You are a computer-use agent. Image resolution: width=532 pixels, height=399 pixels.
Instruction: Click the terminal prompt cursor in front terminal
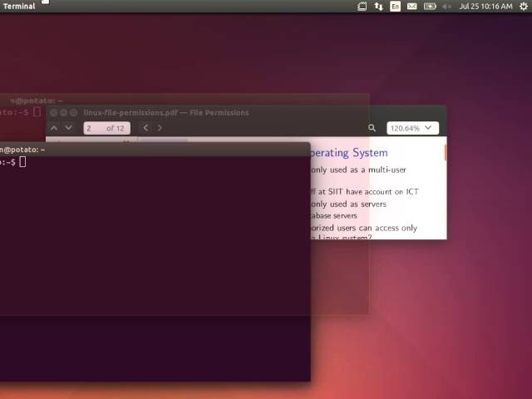click(22, 162)
